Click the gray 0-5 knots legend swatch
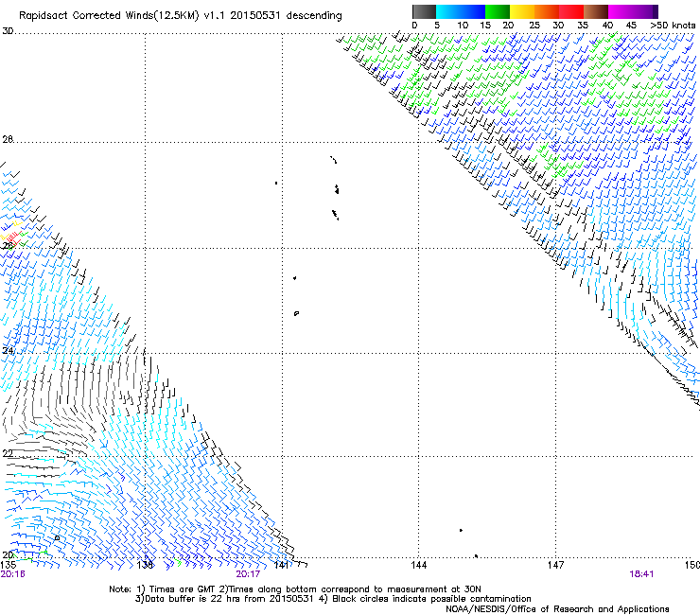This screenshot has width=700, height=615. click(424, 11)
